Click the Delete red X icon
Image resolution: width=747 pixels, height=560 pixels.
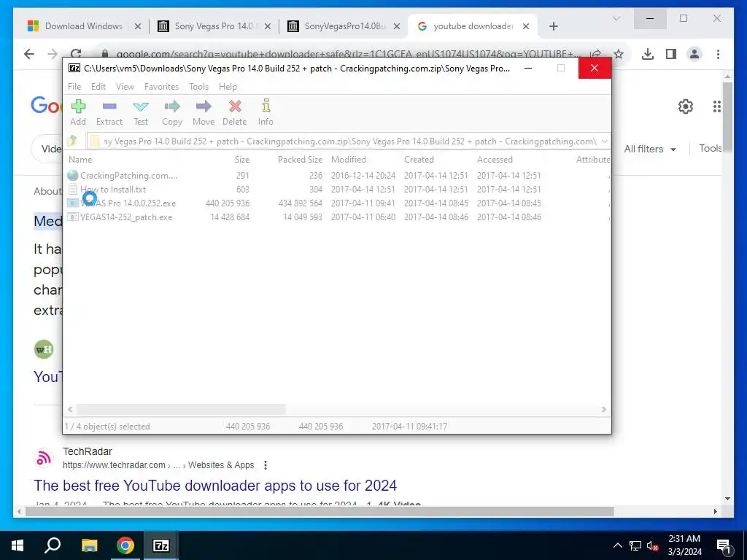point(235,106)
